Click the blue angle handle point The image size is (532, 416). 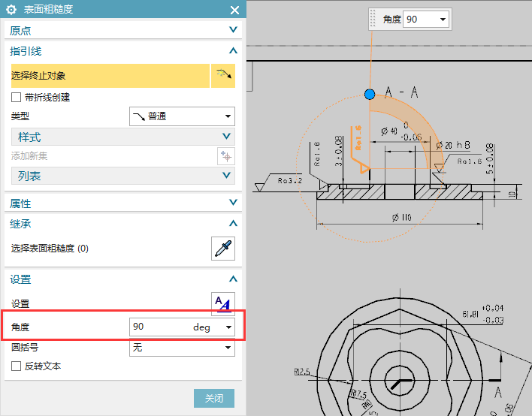click(370, 95)
